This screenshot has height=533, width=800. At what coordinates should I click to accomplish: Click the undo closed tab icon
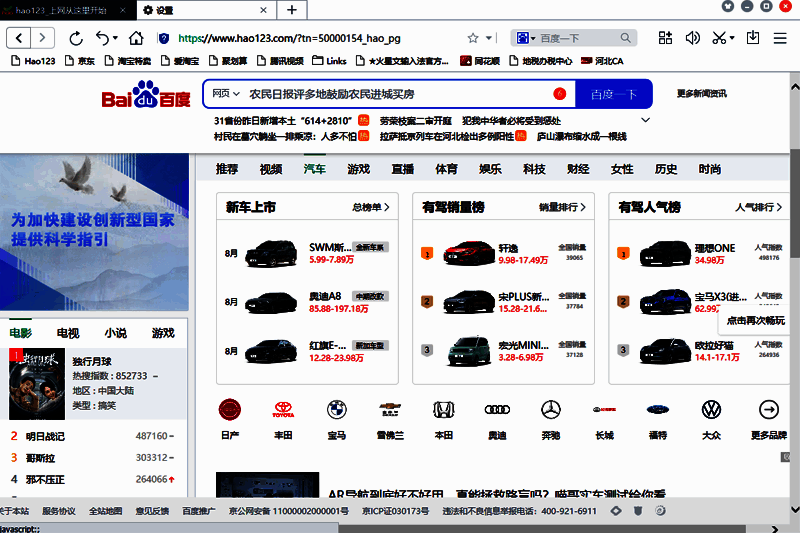point(103,38)
